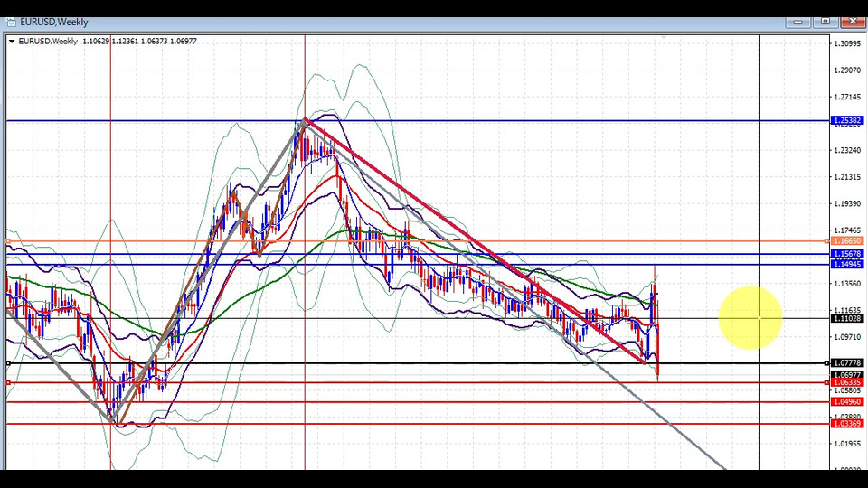Grab the left handle of black 1.07778 line

pyautogui.click(x=8, y=363)
